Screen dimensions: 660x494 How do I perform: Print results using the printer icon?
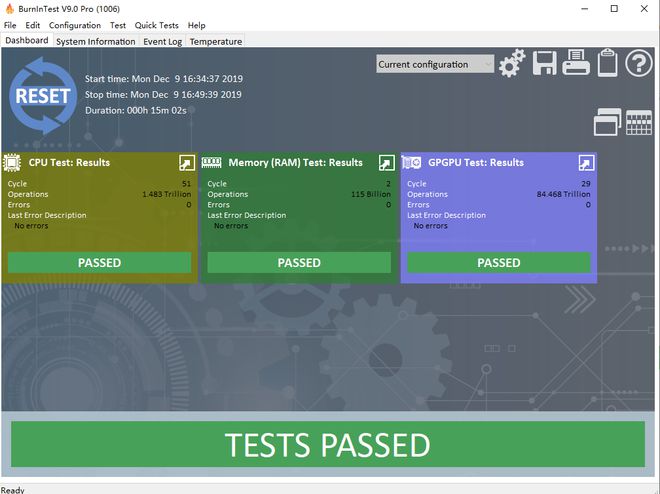point(576,62)
